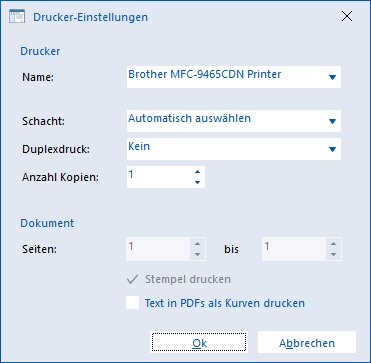Viewport: 371px width, 363px height.
Task: Decrease the 'bis' end page value
Action: tap(333, 254)
